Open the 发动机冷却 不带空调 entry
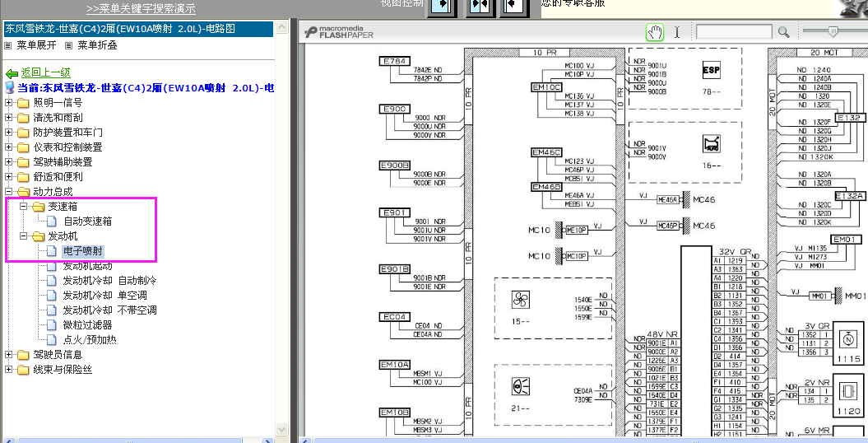This screenshot has height=443, width=868. [x=109, y=310]
